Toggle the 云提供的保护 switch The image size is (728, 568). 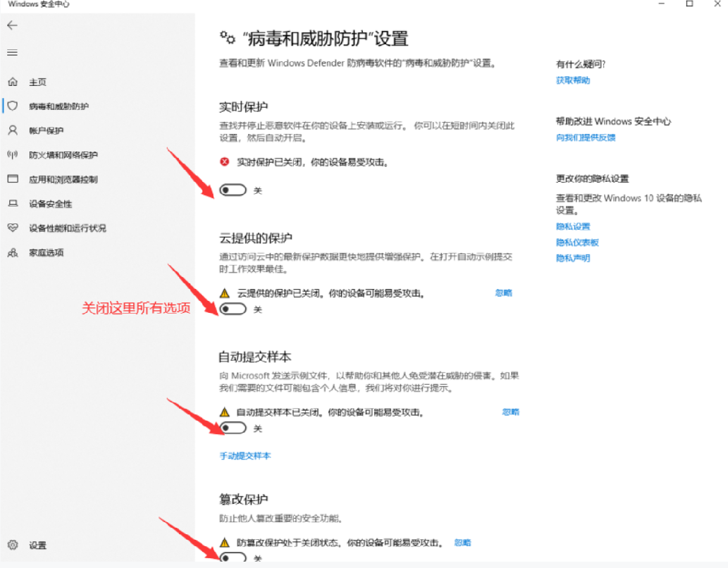[233, 309]
